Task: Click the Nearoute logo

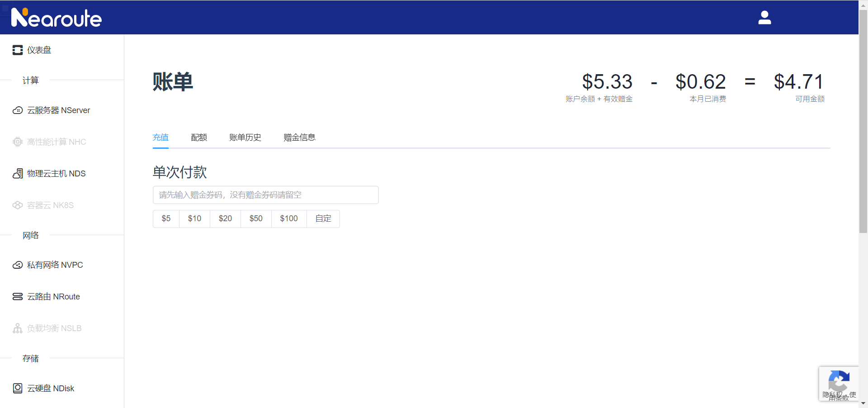Action: pyautogui.click(x=56, y=17)
